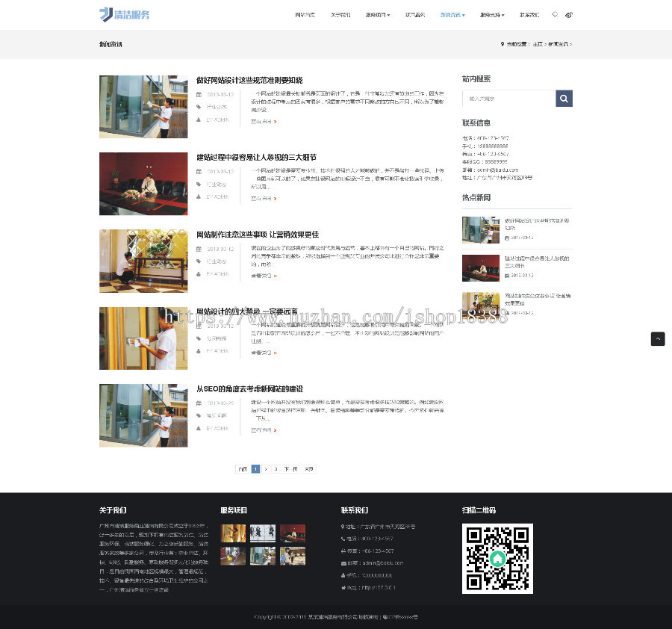Click the footer fax printer icon
Viewport: 672px width, 629px height.
click(x=343, y=551)
